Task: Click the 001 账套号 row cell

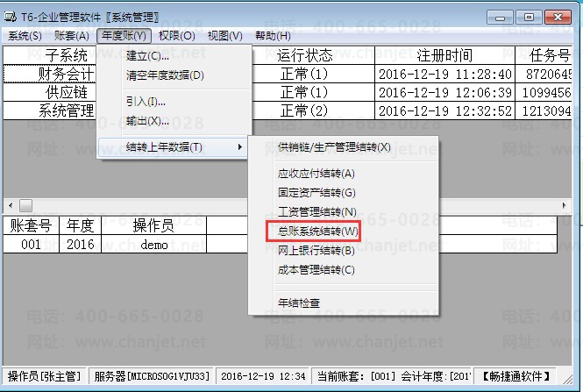Action: [x=31, y=245]
